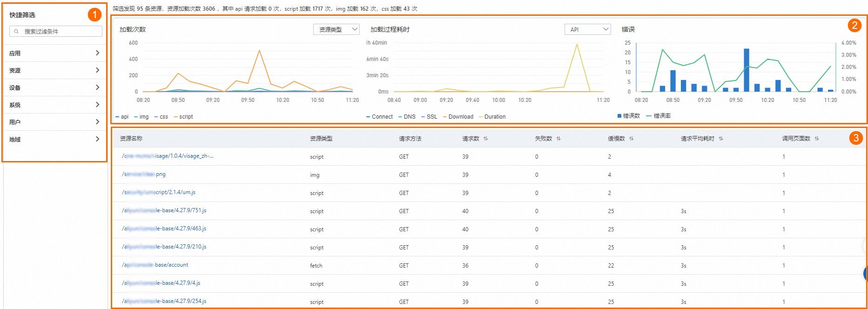Toggle the api legend in load count chart
Viewport: 868px width, 309px height.
[x=122, y=117]
